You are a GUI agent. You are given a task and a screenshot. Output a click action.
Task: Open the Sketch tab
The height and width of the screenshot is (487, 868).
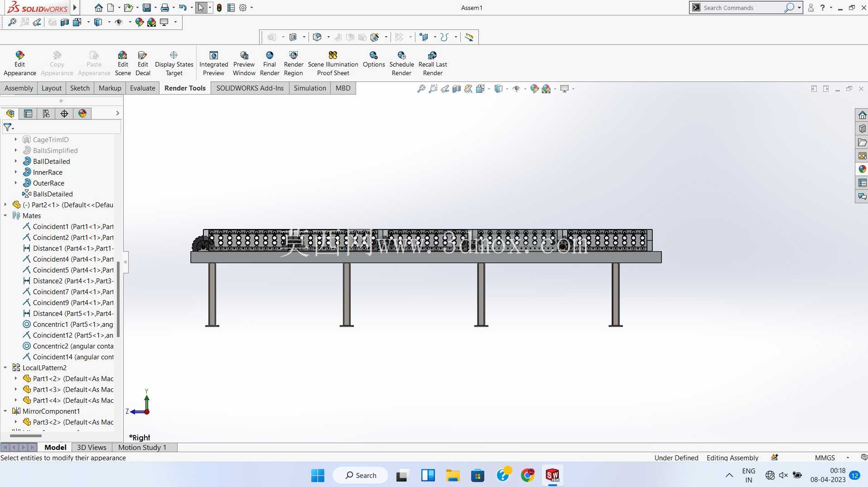tap(80, 88)
